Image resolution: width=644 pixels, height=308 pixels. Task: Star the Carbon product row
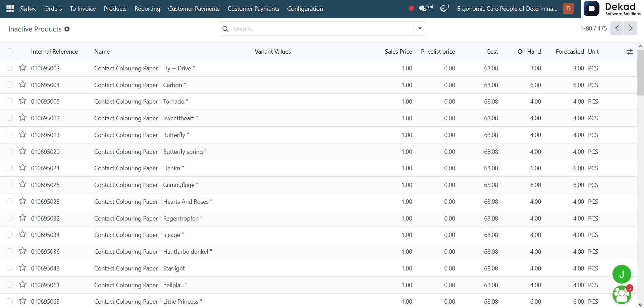(x=22, y=84)
